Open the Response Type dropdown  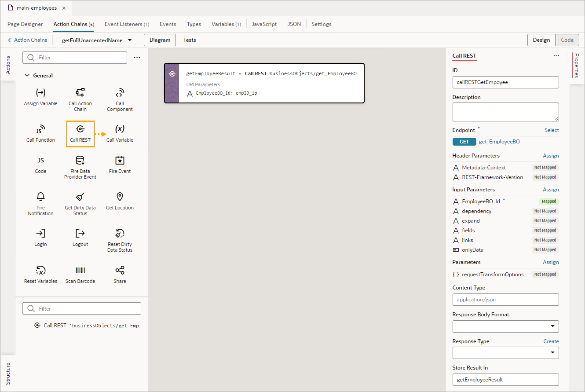pos(552,353)
